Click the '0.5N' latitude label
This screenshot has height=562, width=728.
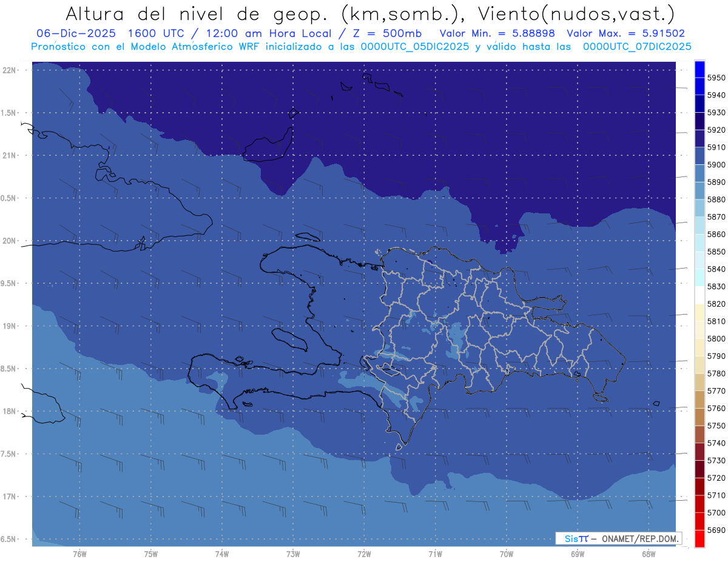pos(9,198)
